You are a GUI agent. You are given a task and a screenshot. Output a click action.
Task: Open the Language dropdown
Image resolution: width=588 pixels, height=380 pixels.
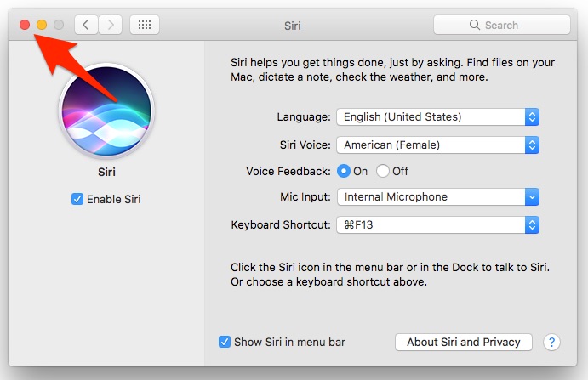[x=438, y=116]
